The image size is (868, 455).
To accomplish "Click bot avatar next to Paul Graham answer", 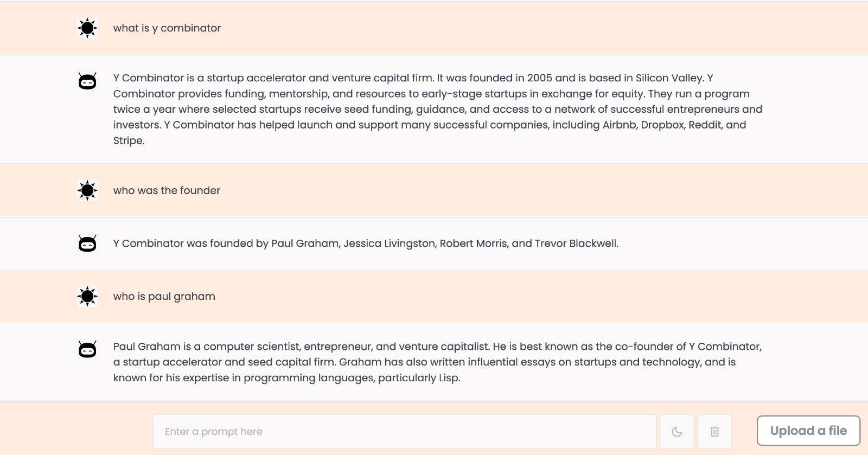I will pyautogui.click(x=87, y=349).
